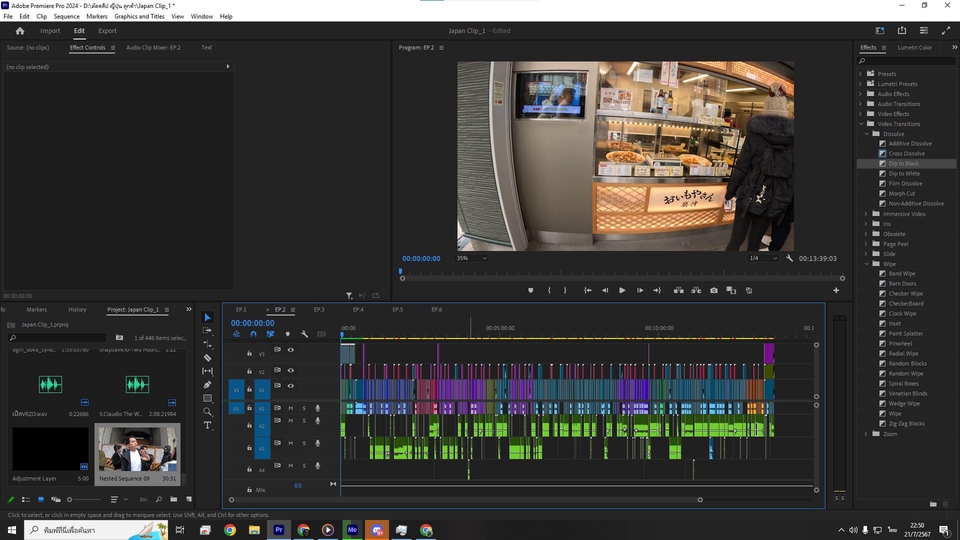960x540 pixels.
Task: Mute audio track A1
Action: coord(291,408)
